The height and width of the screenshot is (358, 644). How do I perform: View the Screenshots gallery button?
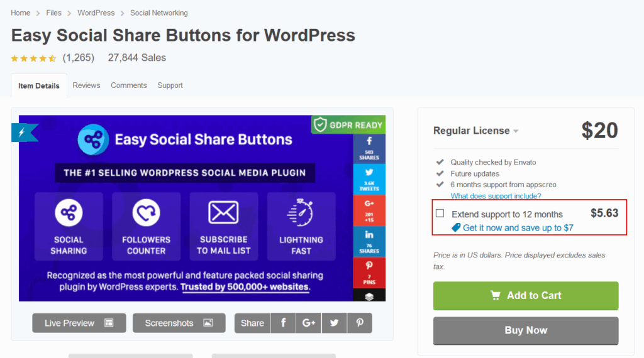tap(179, 323)
